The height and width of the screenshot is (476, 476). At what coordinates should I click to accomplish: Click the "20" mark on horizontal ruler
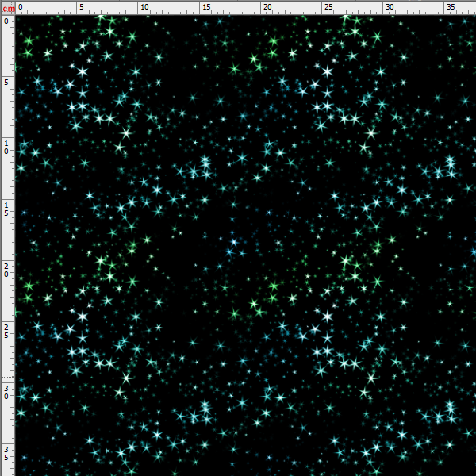[267, 7]
